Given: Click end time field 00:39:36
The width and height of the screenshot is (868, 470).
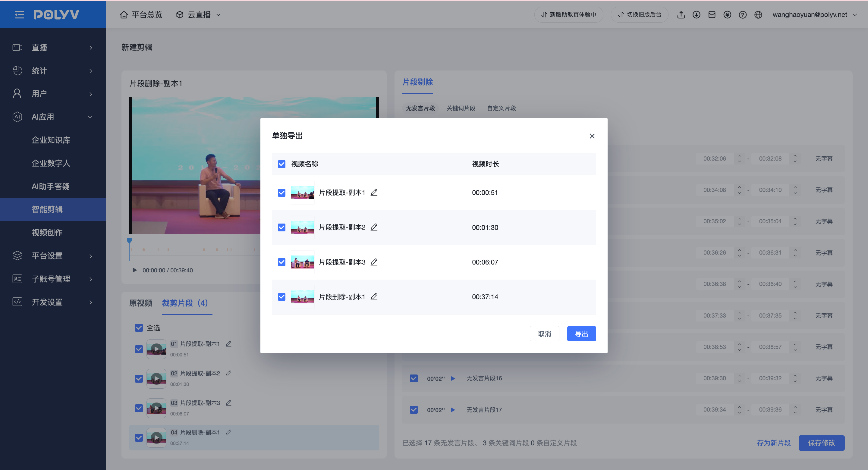Looking at the screenshot, I should click(770, 410).
